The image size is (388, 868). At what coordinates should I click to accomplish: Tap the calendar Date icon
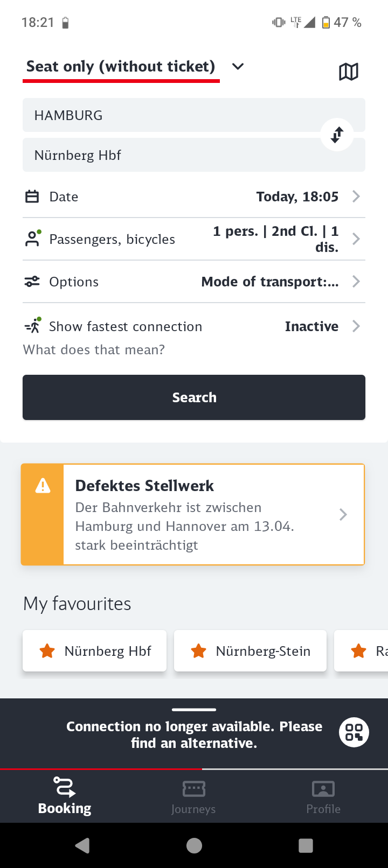32,197
